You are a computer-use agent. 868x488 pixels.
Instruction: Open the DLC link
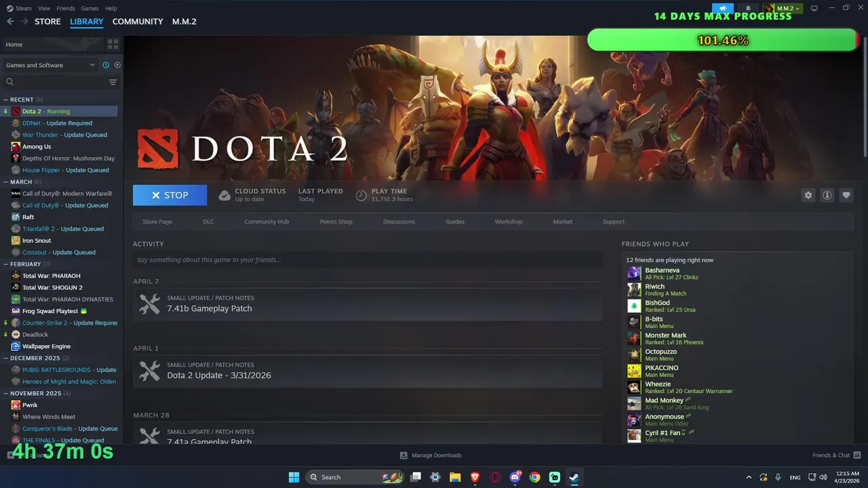pos(208,222)
